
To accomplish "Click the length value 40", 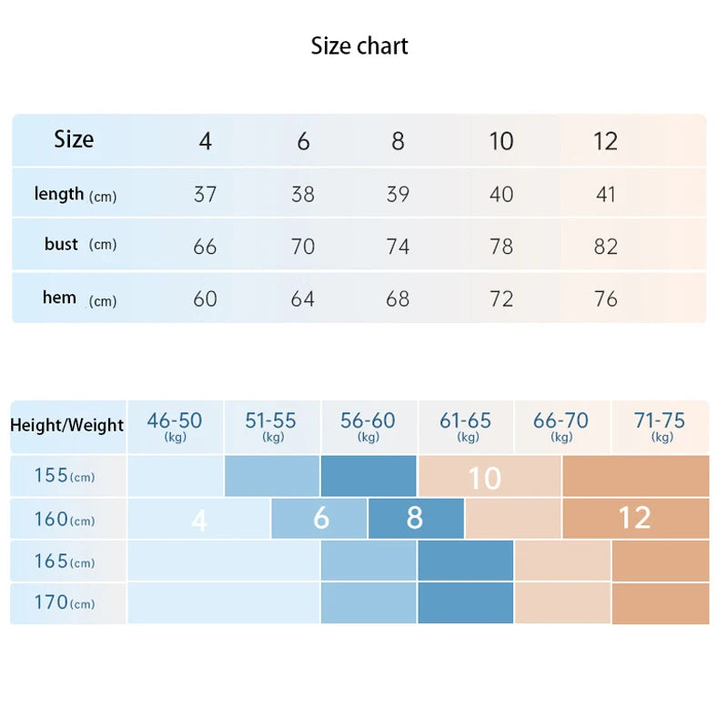I will click(x=501, y=194).
